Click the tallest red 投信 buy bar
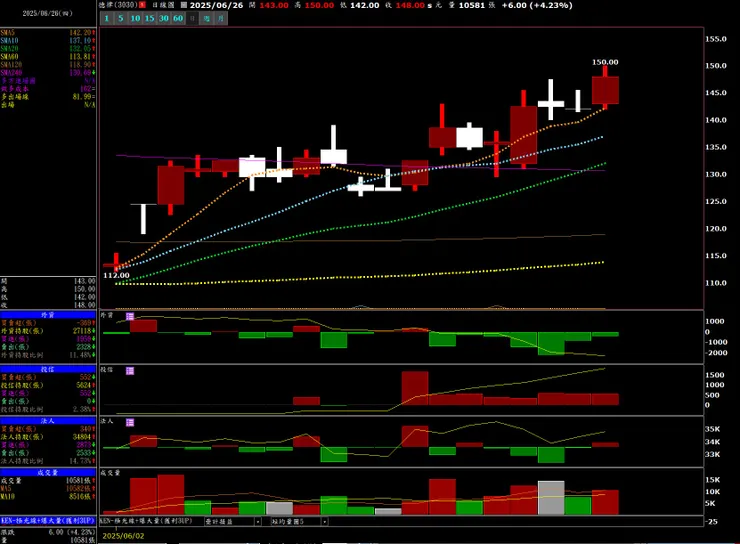This screenshot has width=740, height=544. pyautogui.click(x=415, y=388)
